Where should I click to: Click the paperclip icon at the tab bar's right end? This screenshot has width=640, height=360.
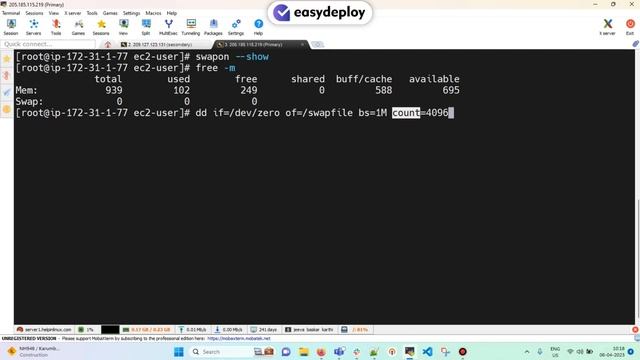[x=635, y=44]
